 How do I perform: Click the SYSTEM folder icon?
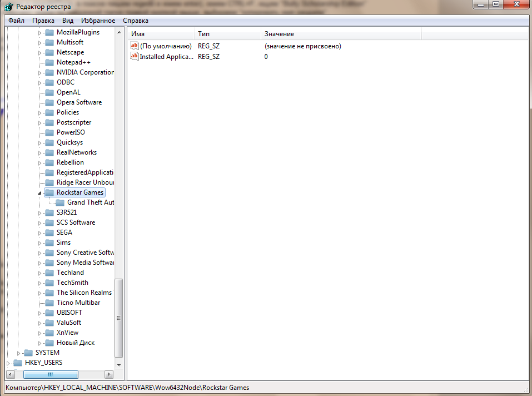[28, 353]
